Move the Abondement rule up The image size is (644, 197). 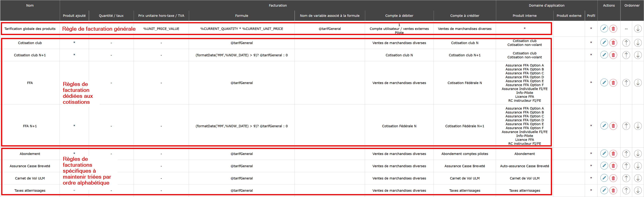[x=626, y=154]
